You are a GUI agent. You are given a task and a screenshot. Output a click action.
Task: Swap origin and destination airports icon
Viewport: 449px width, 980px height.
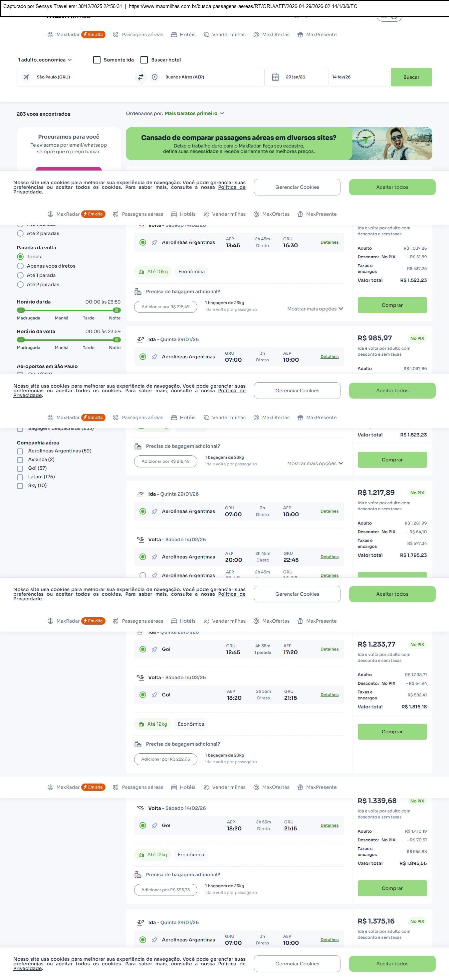coord(140,77)
